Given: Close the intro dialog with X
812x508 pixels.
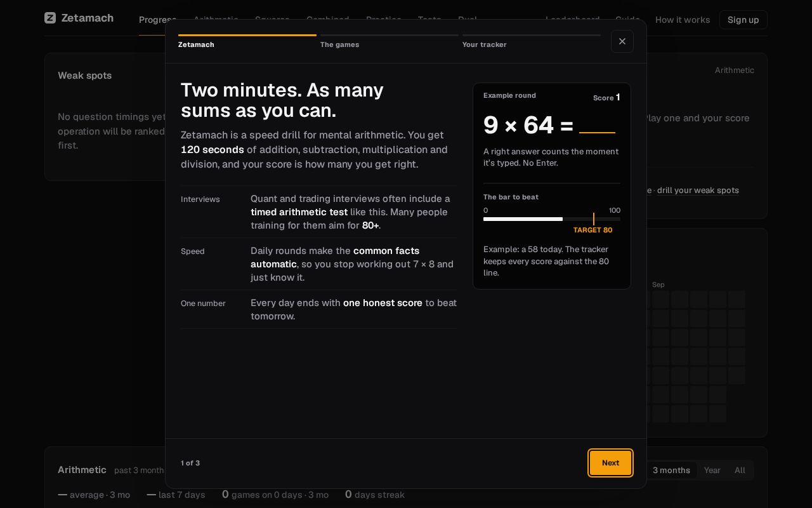Looking at the screenshot, I should tap(622, 41).
